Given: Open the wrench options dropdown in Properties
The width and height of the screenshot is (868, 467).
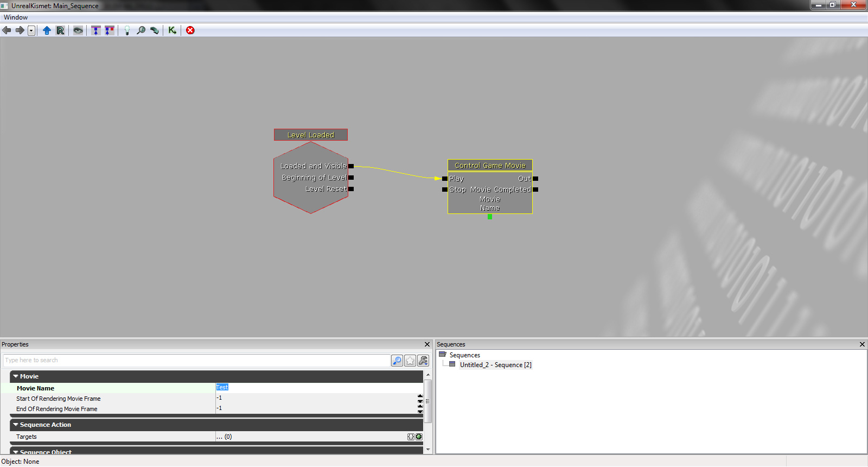Looking at the screenshot, I should click(423, 361).
